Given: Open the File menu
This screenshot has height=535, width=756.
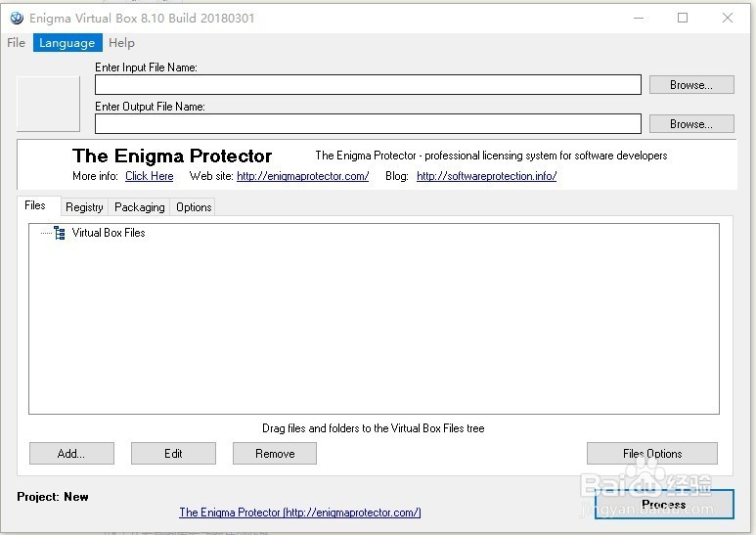Looking at the screenshot, I should [x=16, y=43].
